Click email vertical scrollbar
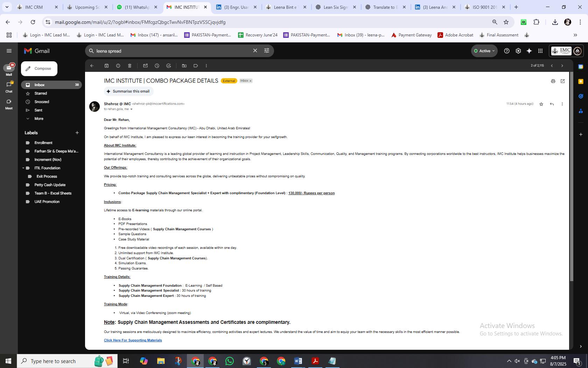 pos(572,176)
